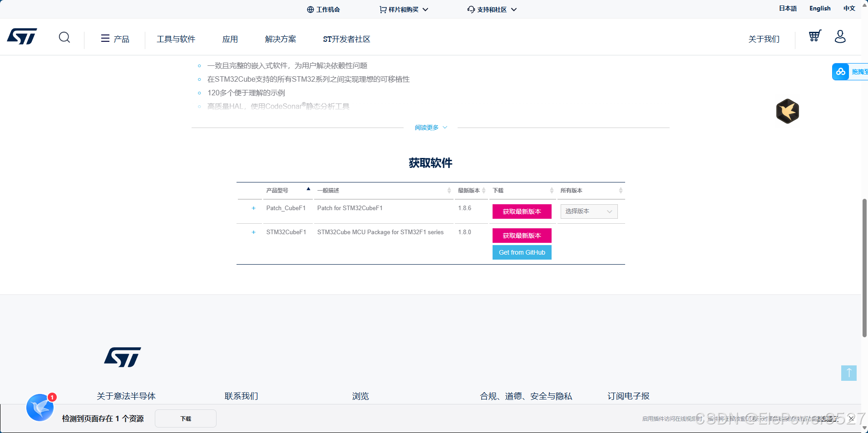Sort by 产品型号 column

(288, 191)
